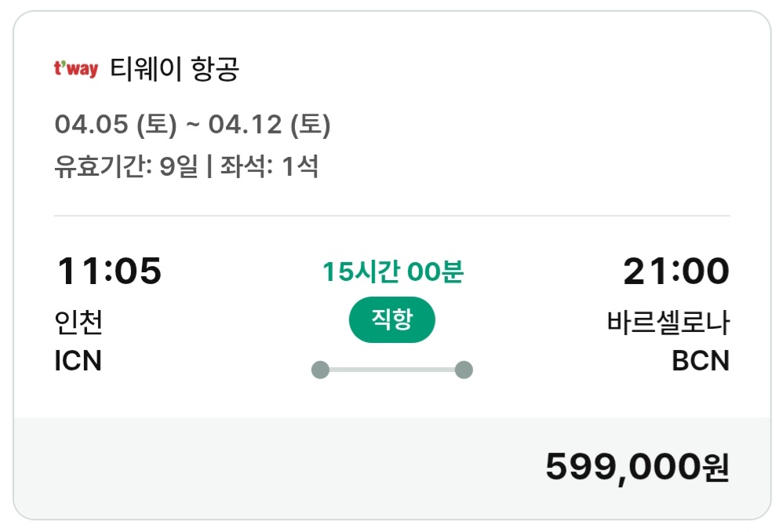The height and width of the screenshot is (532, 783).
Task: Click the right arrival dot on route line
Action: click(464, 370)
